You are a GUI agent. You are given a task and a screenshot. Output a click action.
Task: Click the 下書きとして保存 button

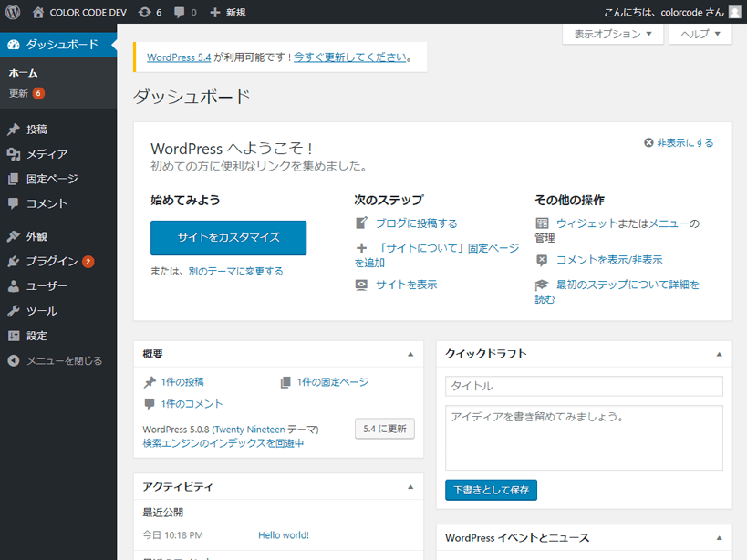pos(492,490)
